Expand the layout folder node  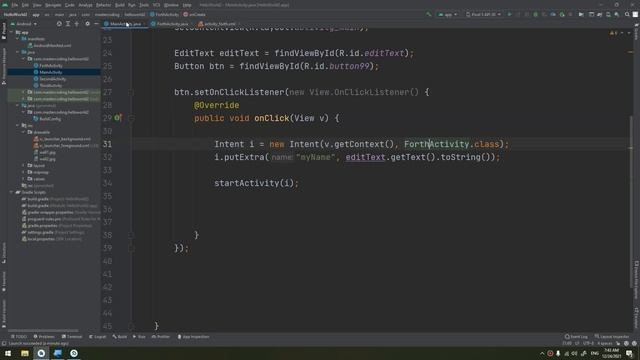(x=24, y=165)
